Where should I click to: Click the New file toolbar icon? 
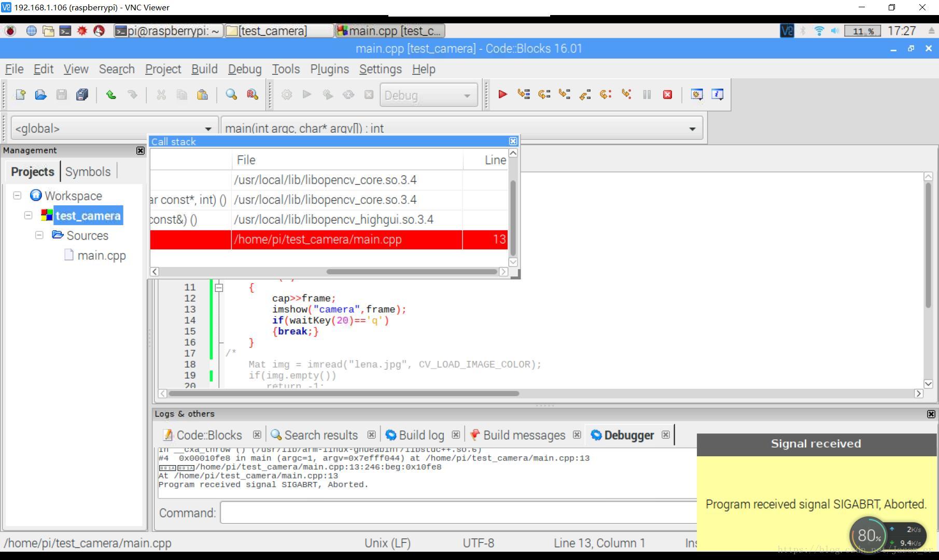pyautogui.click(x=21, y=94)
